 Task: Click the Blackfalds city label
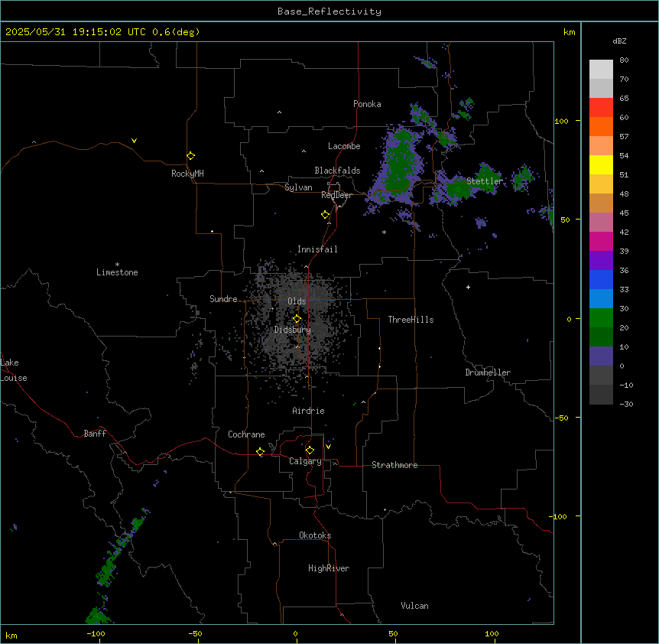(337, 171)
